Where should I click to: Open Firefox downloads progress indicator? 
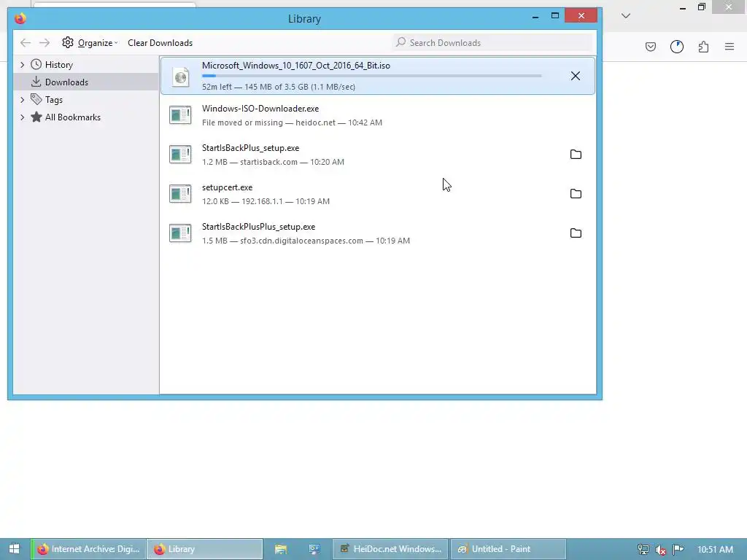[x=676, y=47]
